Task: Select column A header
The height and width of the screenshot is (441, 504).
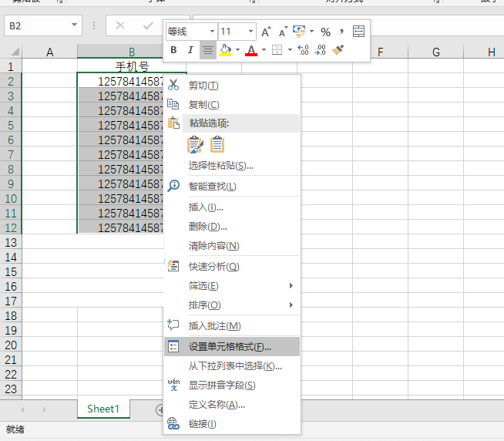Action: (x=49, y=52)
